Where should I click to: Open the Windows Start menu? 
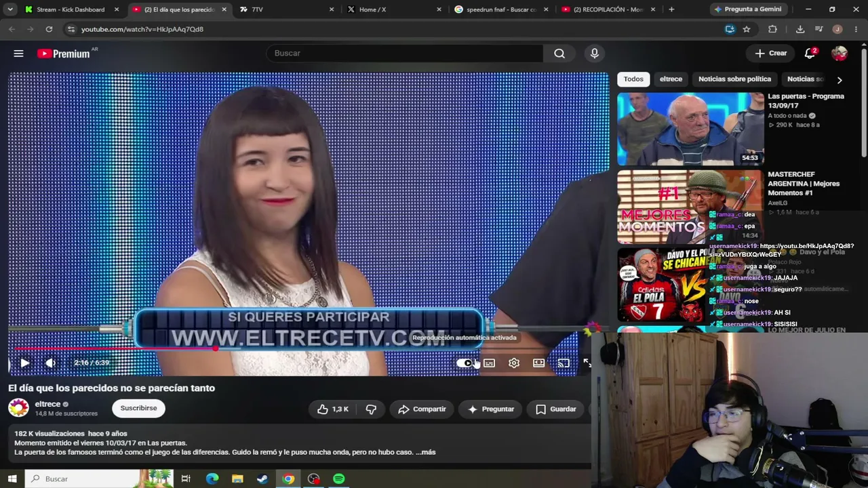click(13, 479)
